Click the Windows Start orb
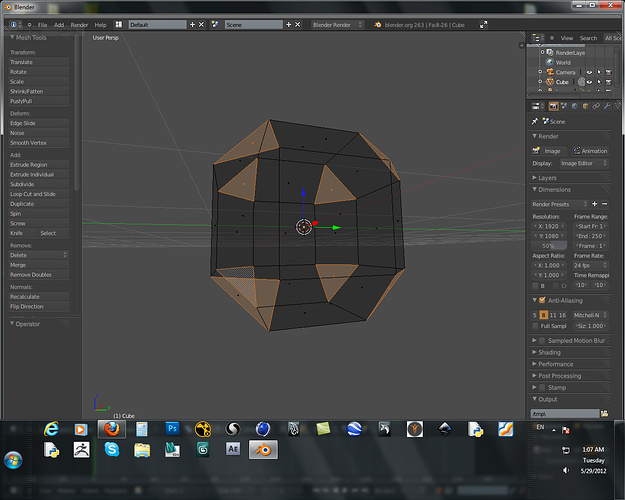Screen dimensions: 625x500 click(14, 460)
